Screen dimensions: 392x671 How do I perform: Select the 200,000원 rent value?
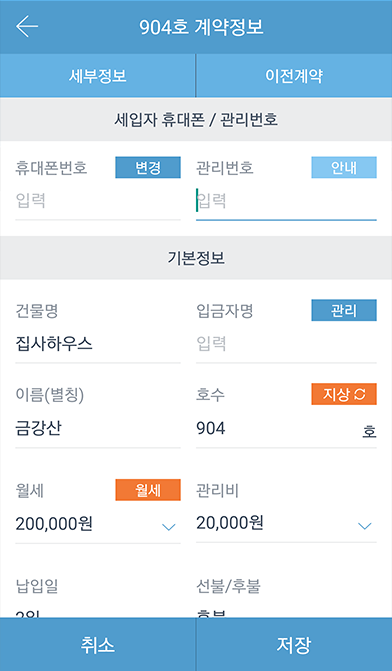click(x=54, y=524)
